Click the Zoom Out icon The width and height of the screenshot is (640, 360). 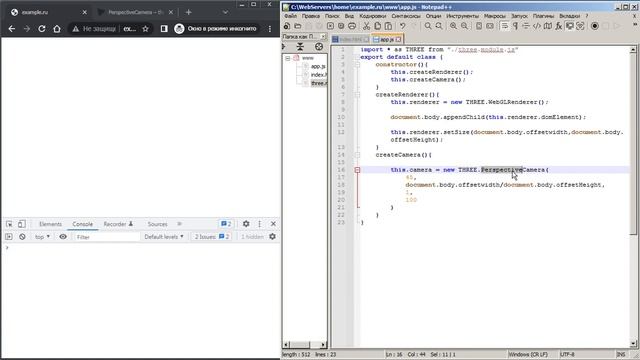coord(464,26)
